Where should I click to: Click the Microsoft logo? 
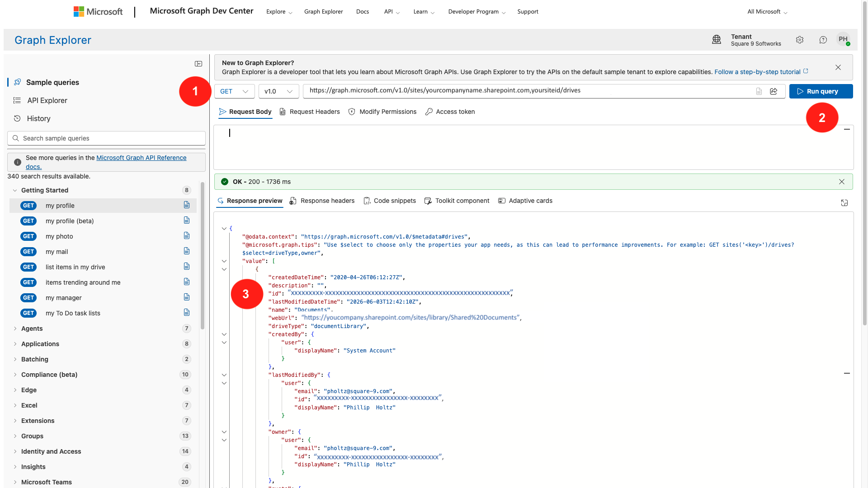coord(98,12)
